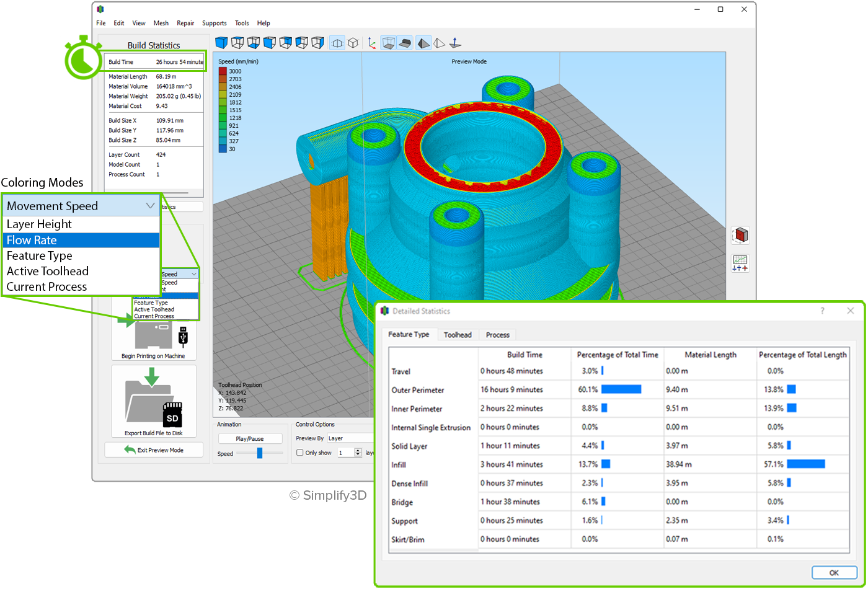Image resolution: width=868 pixels, height=589 pixels.
Task: Click the Build Time value 26 hours 54 minutes
Action: pos(179,62)
